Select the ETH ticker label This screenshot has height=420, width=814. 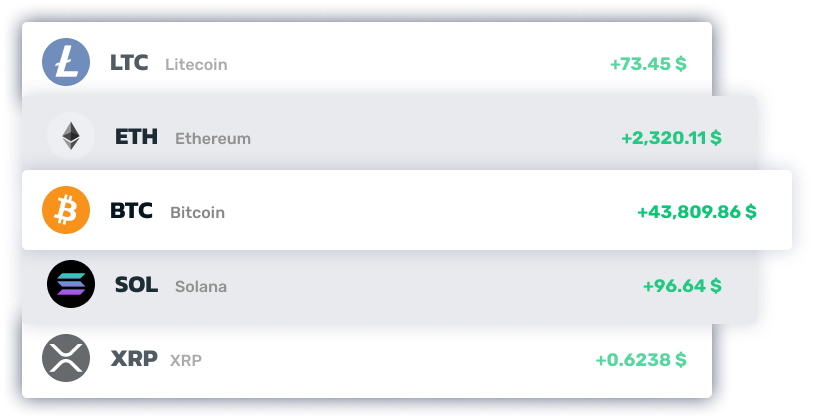point(136,137)
